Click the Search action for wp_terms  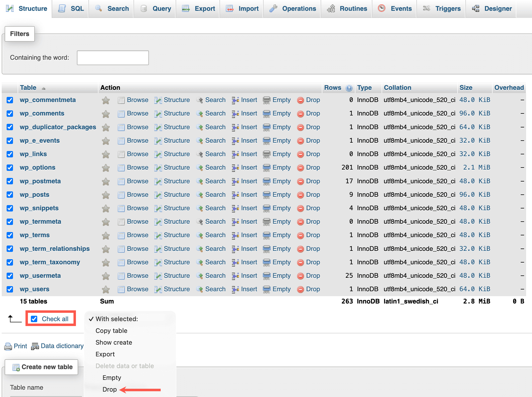tap(215, 235)
